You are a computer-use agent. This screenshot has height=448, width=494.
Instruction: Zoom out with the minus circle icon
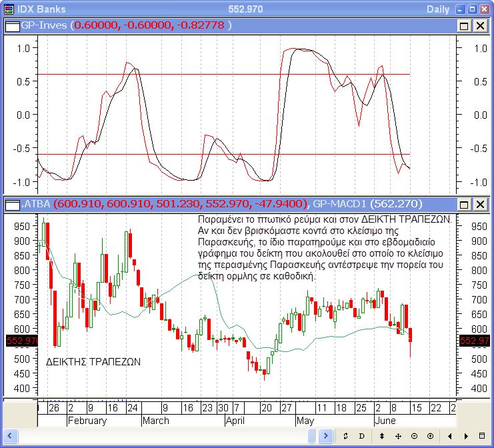pyautogui.click(x=414, y=436)
